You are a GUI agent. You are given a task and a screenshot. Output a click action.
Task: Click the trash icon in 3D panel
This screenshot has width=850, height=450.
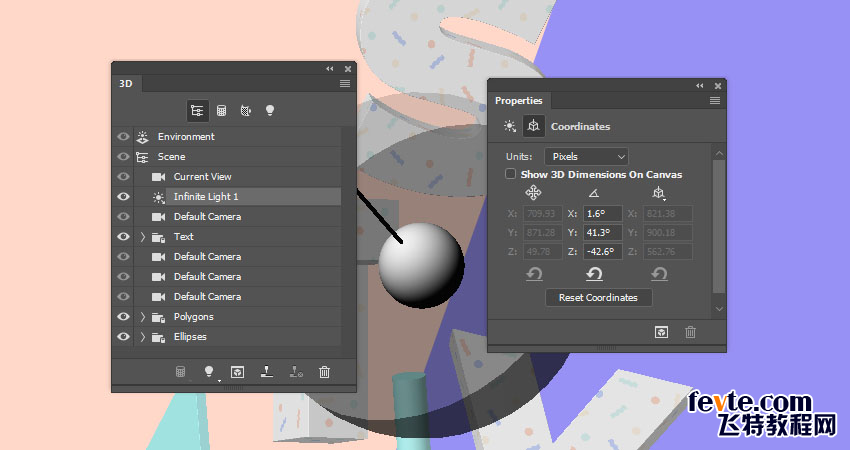point(324,371)
